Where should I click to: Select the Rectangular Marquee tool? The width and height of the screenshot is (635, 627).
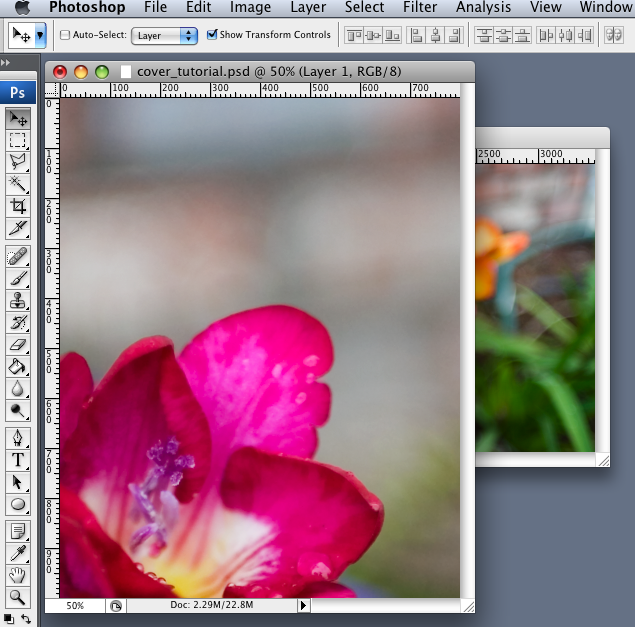point(18,140)
